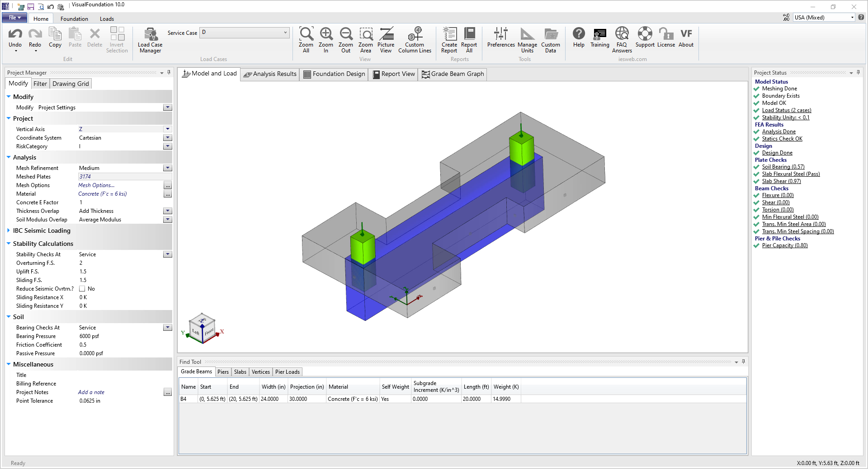
Task: Open the File menu
Action: (14, 18)
